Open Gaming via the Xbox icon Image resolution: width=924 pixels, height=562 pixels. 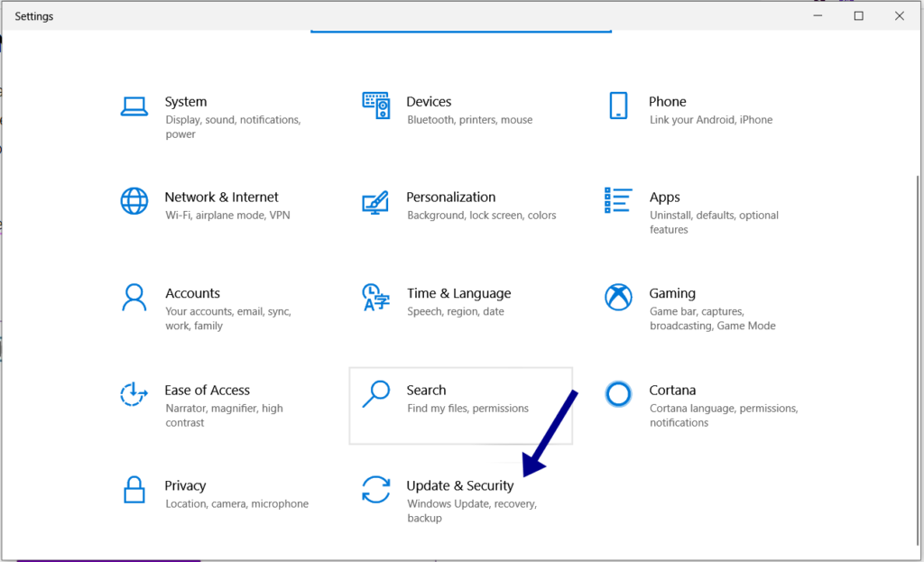(x=618, y=297)
